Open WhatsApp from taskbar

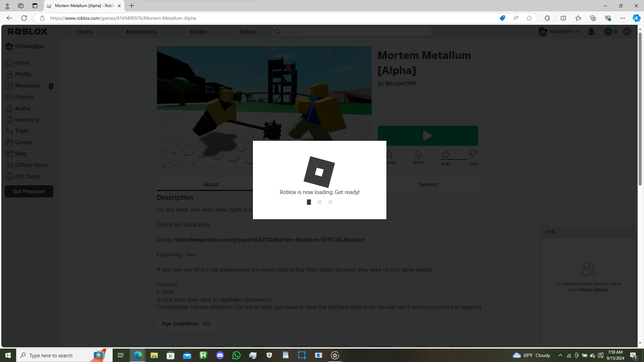[x=236, y=355]
